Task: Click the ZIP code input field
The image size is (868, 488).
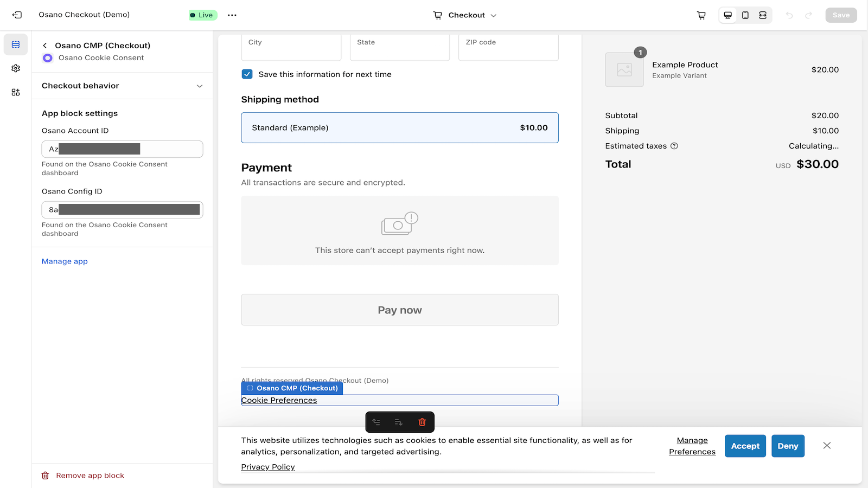Action: pos(508,47)
